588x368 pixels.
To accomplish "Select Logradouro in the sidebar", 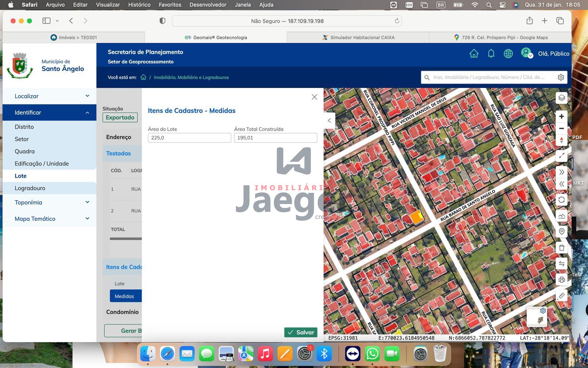I will point(30,188).
